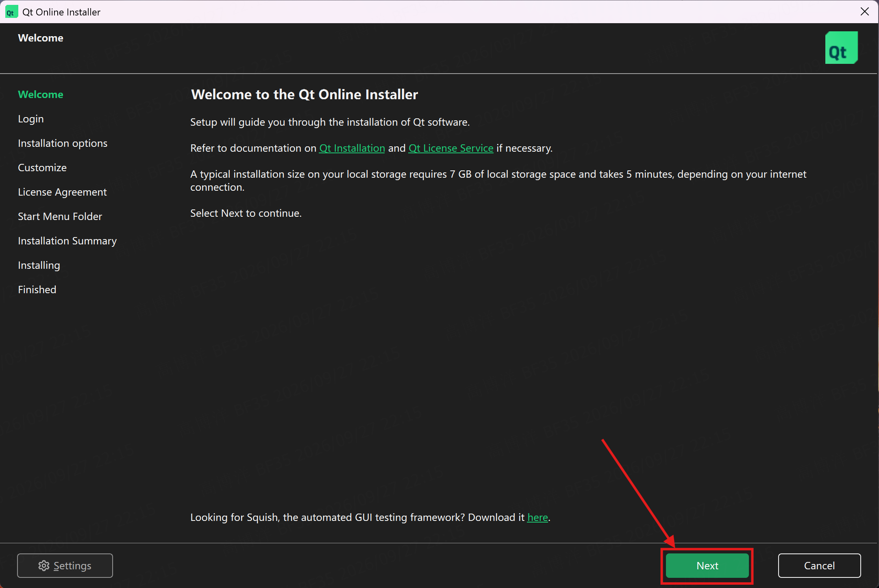Click the 'Select Next to continue.' text

pyautogui.click(x=246, y=213)
